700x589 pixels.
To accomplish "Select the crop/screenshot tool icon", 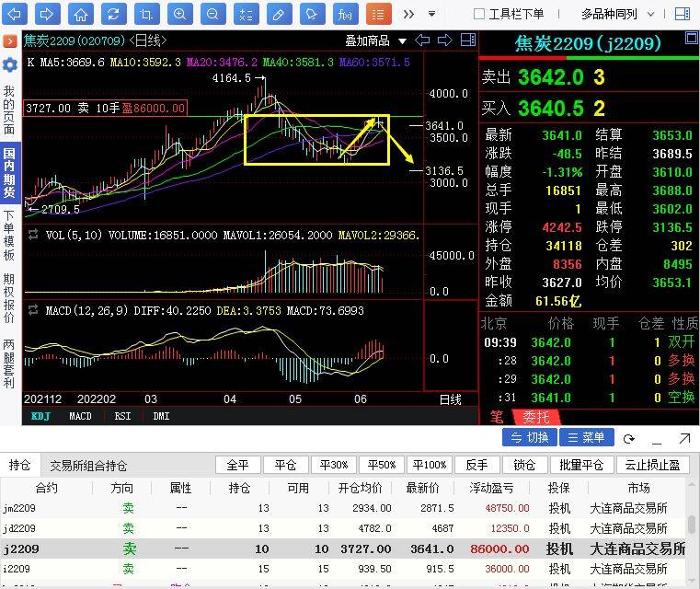I will coord(145,14).
